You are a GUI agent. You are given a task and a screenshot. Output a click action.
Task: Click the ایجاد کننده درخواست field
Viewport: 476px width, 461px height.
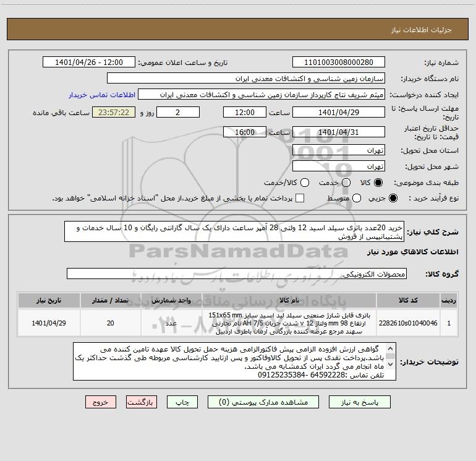pos(261,95)
